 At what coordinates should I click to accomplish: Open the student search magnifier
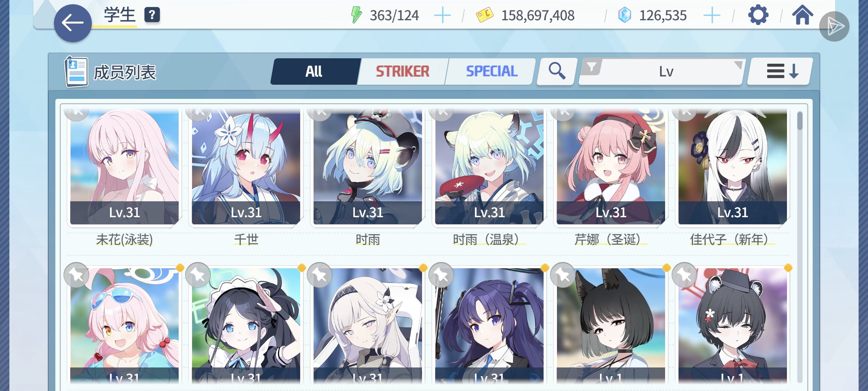pyautogui.click(x=557, y=71)
